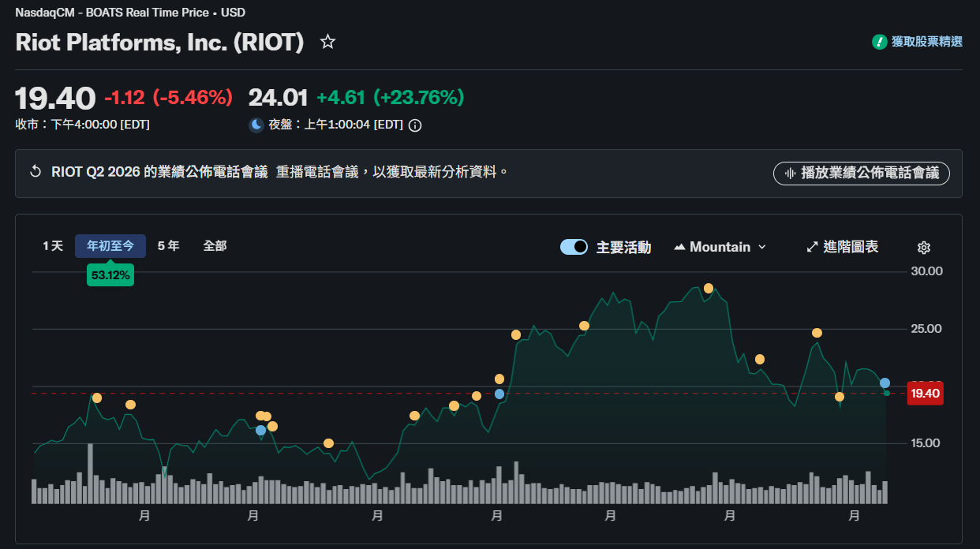
Task: Click the replay icon beside RIOT Q2 2026
Action: (x=35, y=171)
